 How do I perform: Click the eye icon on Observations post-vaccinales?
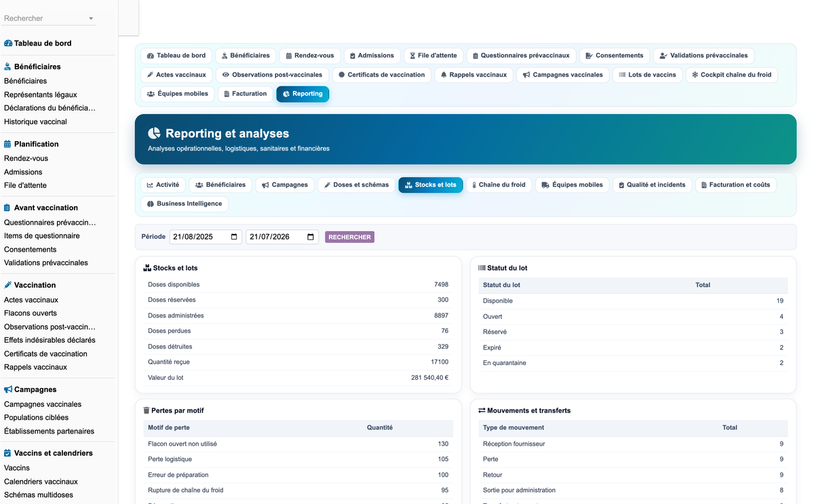coord(226,75)
